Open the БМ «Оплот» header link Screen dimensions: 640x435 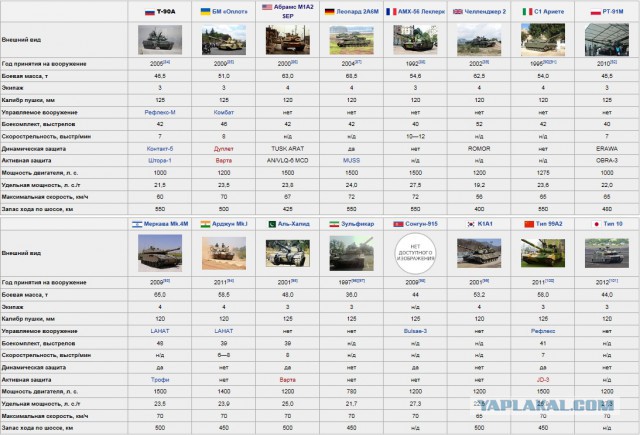(x=230, y=12)
